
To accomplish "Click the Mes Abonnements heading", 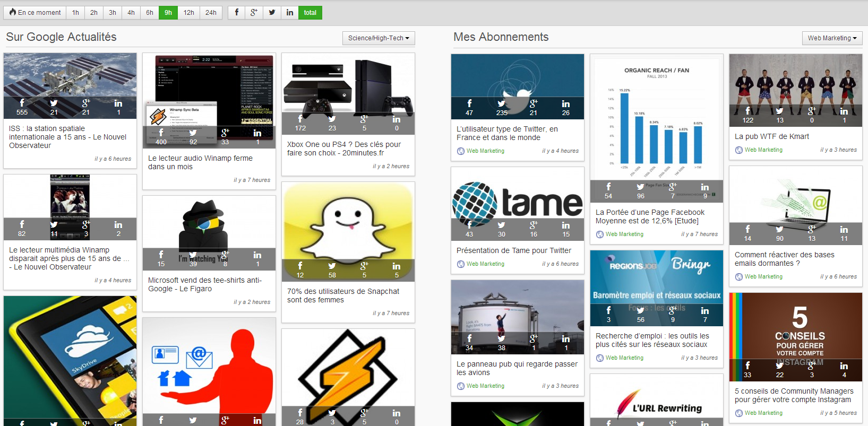I will click(501, 37).
